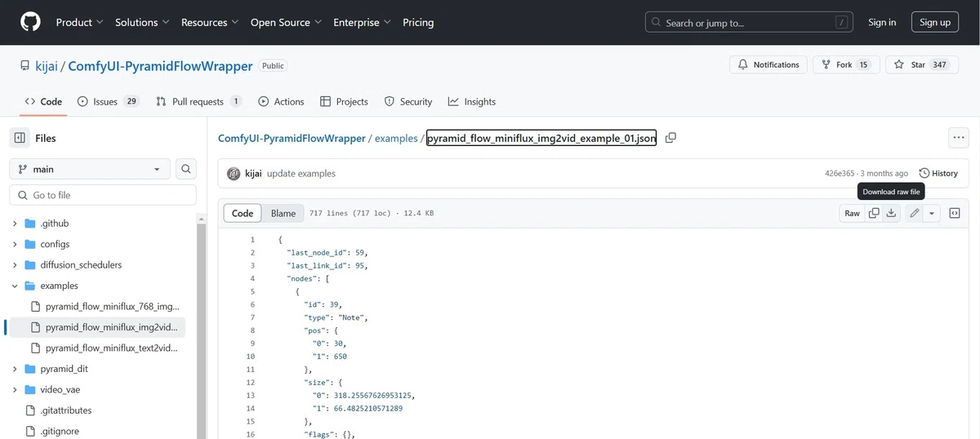The image size is (980, 439).
Task: Star the repository
Action: coord(920,64)
